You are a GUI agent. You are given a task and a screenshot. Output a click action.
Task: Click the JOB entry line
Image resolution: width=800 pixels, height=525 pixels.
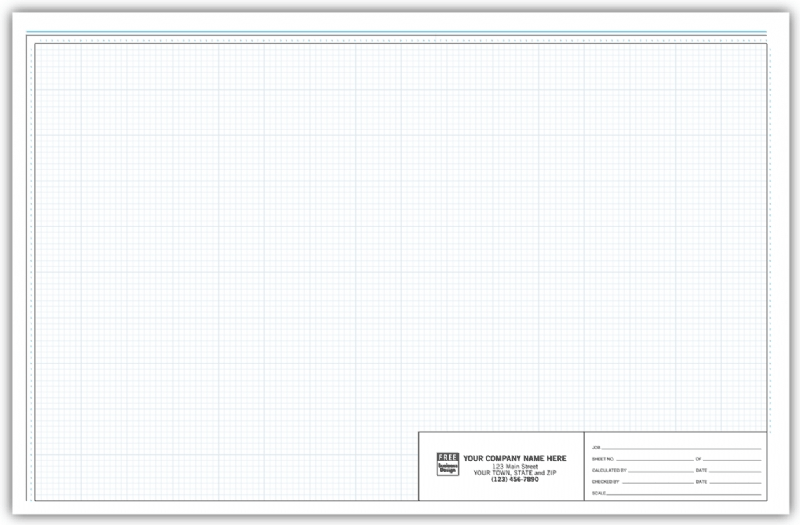(x=682, y=448)
